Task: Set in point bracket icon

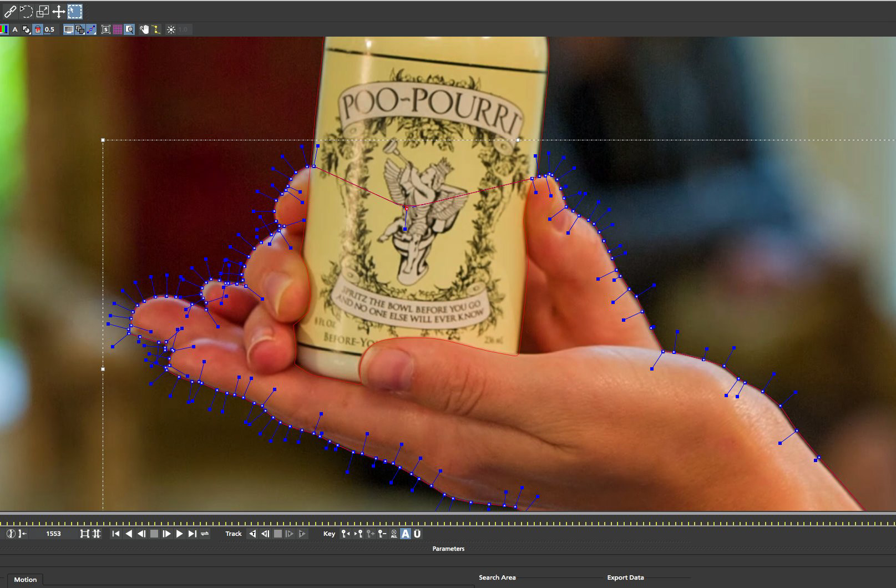Action: pyautogui.click(x=22, y=534)
